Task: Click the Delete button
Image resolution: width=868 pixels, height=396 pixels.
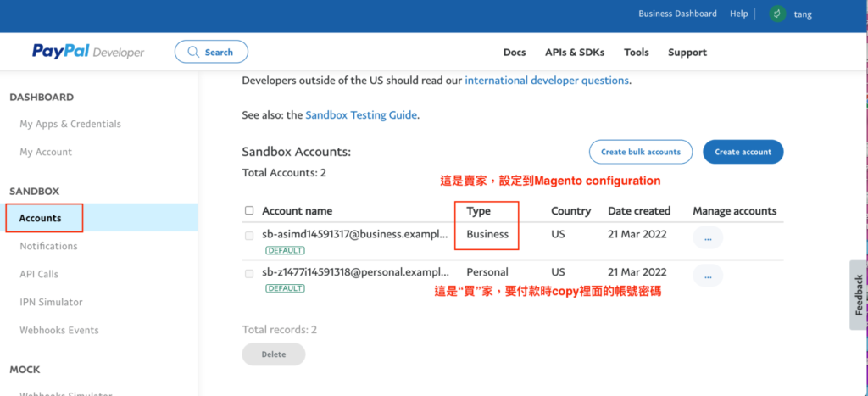Action: [274, 354]
